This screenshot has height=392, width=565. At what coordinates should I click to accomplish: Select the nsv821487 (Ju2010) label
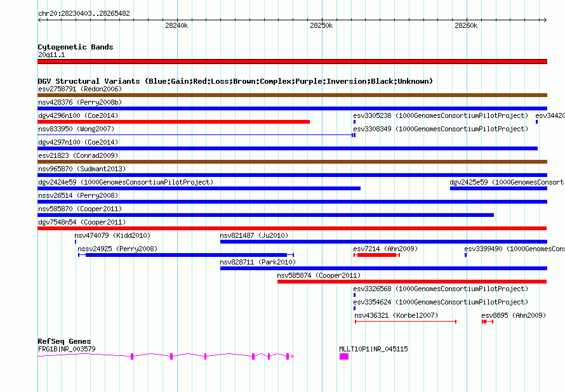(254, 235)
